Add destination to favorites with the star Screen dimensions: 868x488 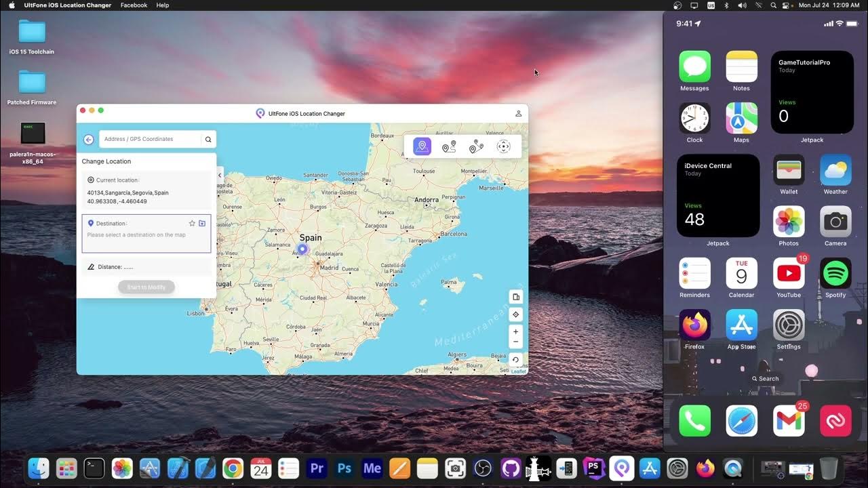(x=192, y=223)
